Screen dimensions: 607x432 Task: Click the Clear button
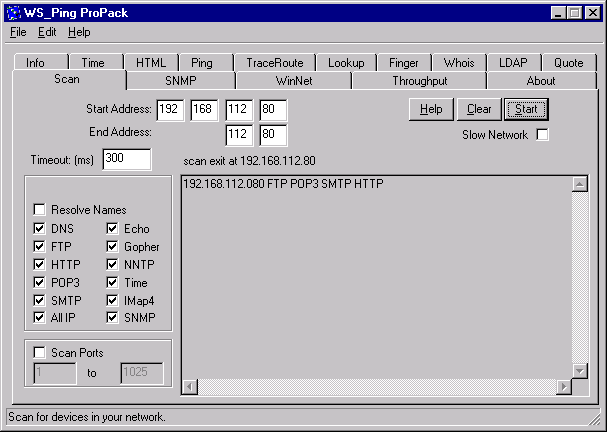point(479,109)
